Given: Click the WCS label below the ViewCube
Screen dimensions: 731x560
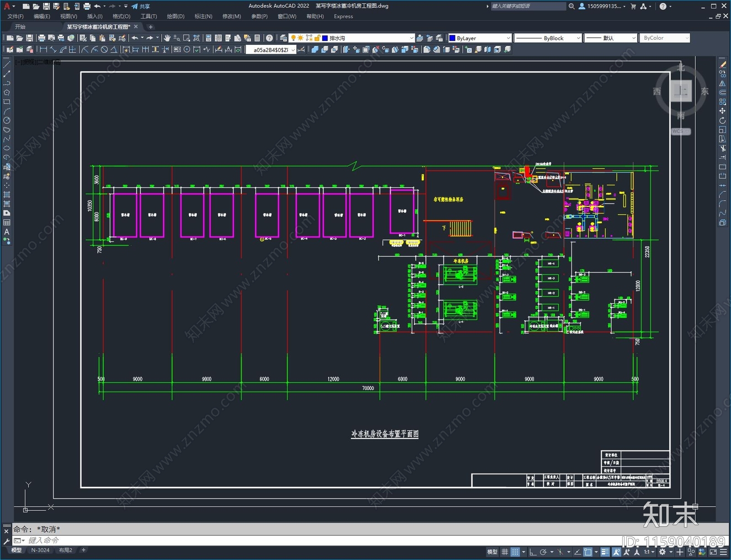Looking at the screenshot, I should coord(681,131).
